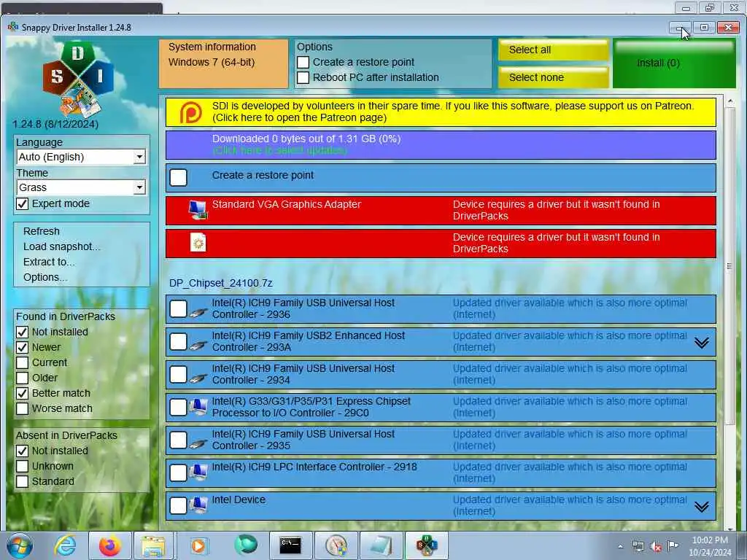Expand the USB2 Enhanced Host Controller 293A row
The height and width of the screenshot is (560, 747).
pos(701,343)
